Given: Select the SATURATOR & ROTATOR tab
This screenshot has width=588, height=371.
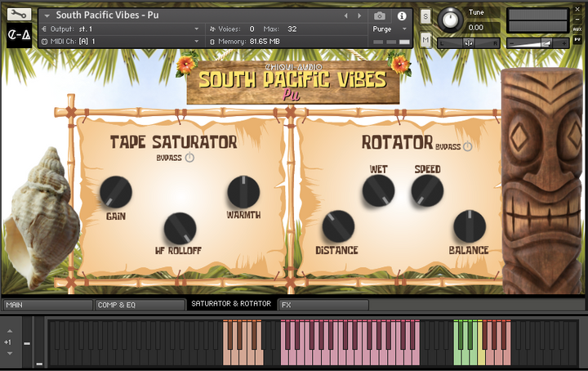Looking at the screenshot, I should click(231, 304).
